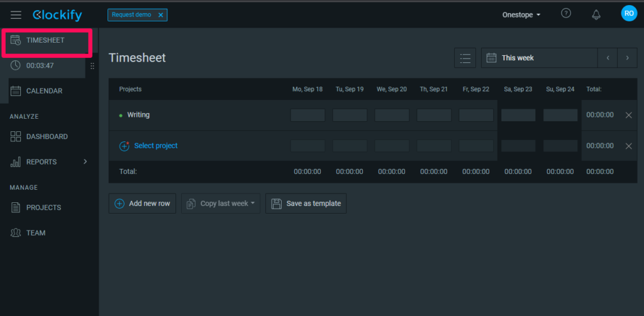644x316 pixels.
Task: Go to the previous week arrow
Action: (x=608, y=58)
